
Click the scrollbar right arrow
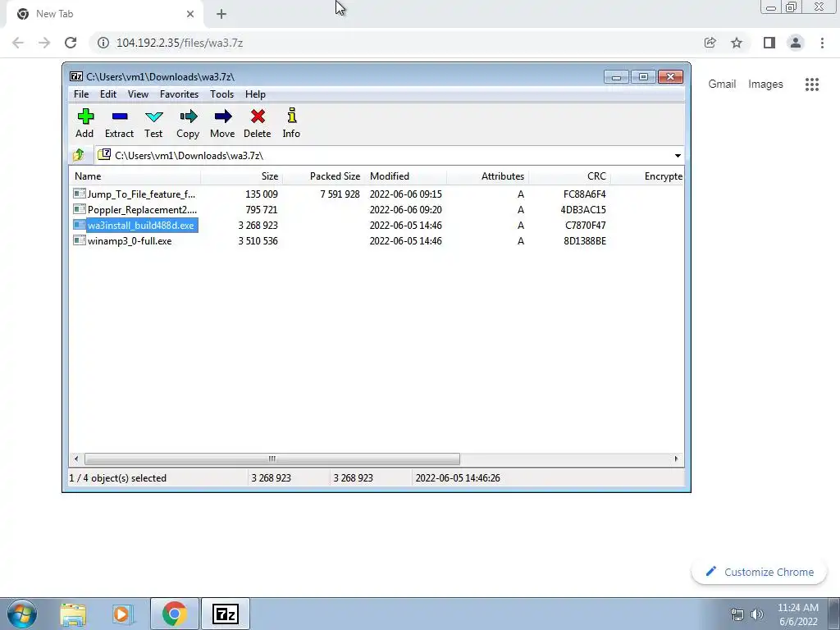[676, 459]
